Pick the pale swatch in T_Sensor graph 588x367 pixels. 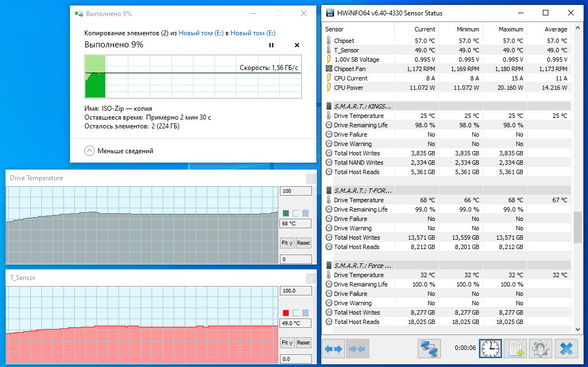[296, 312]
